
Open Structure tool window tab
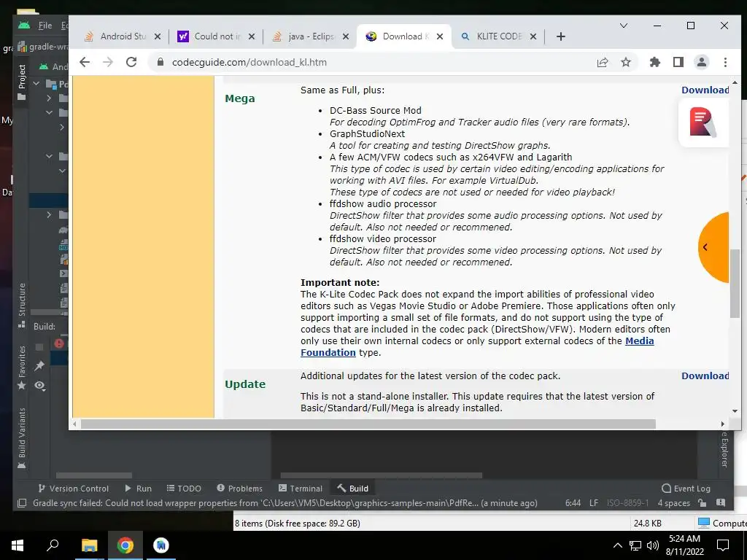coord(21,305)
